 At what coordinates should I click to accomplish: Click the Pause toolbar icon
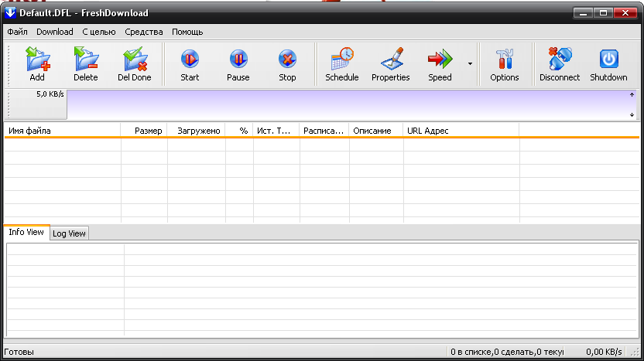[238, 64]
